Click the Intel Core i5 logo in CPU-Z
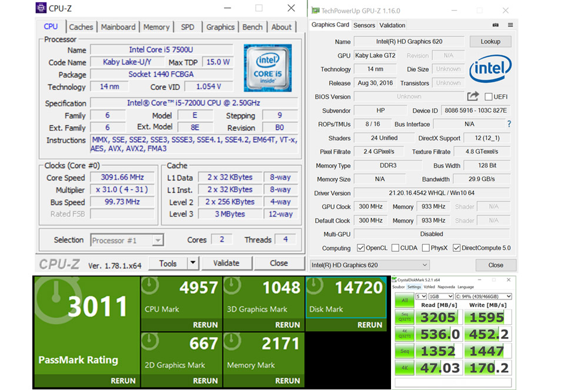Image resolution: width=588 pixels, height=390 pixels. pos(268,68)
